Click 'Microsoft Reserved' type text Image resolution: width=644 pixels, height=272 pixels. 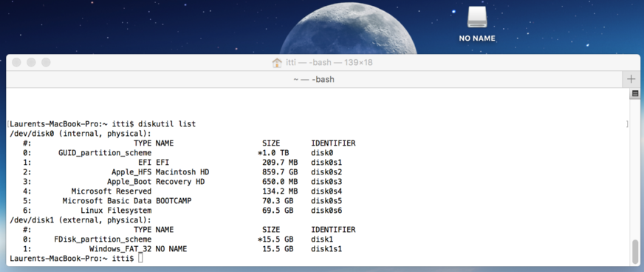pyautogui.click(x=112, y=191)
